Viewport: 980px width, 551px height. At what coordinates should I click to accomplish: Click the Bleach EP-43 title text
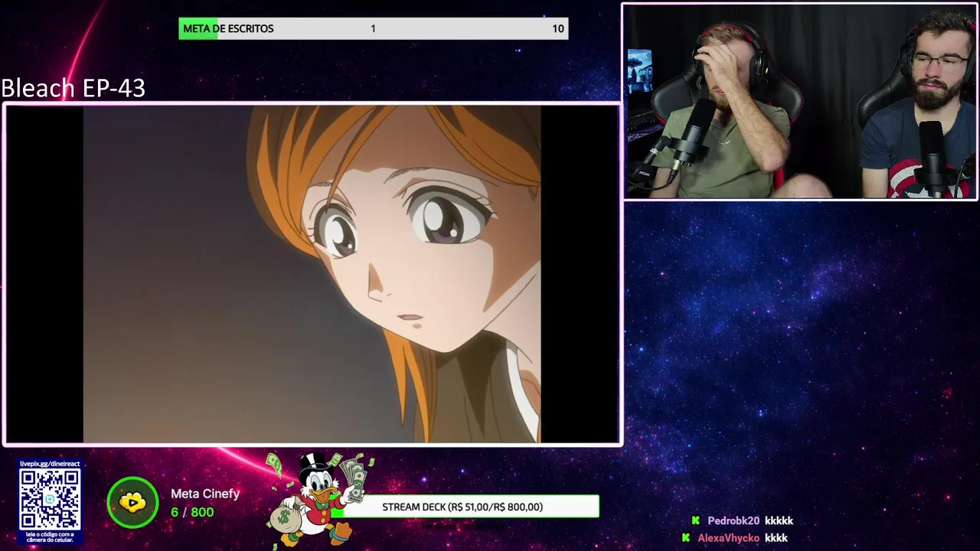click(x=73, y=88)
